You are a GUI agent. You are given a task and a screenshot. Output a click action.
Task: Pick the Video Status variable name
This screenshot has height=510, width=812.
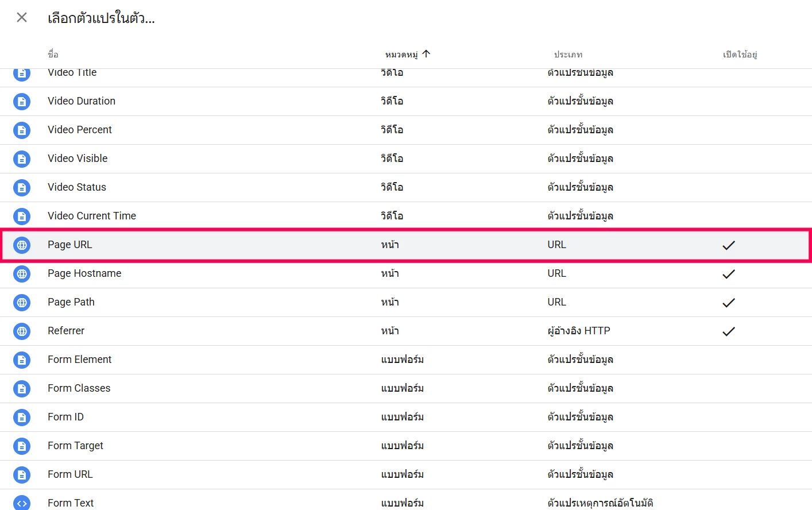tap(77, 187)
